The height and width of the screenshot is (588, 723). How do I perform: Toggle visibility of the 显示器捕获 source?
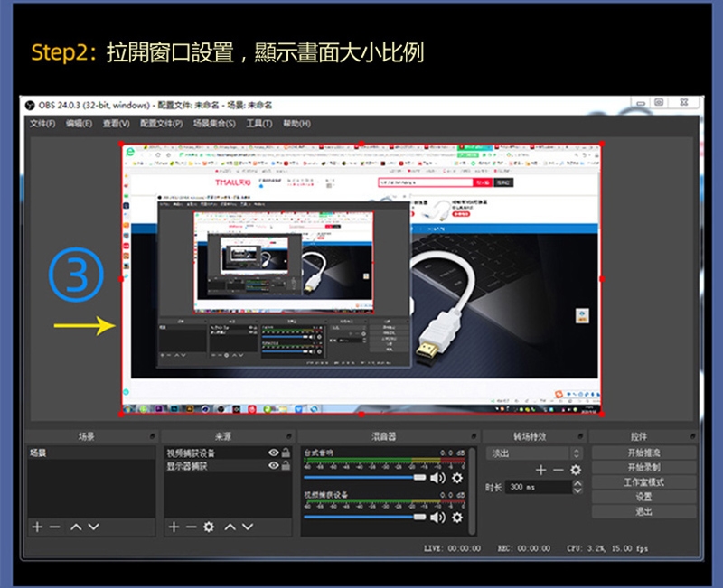pos(274,466)
